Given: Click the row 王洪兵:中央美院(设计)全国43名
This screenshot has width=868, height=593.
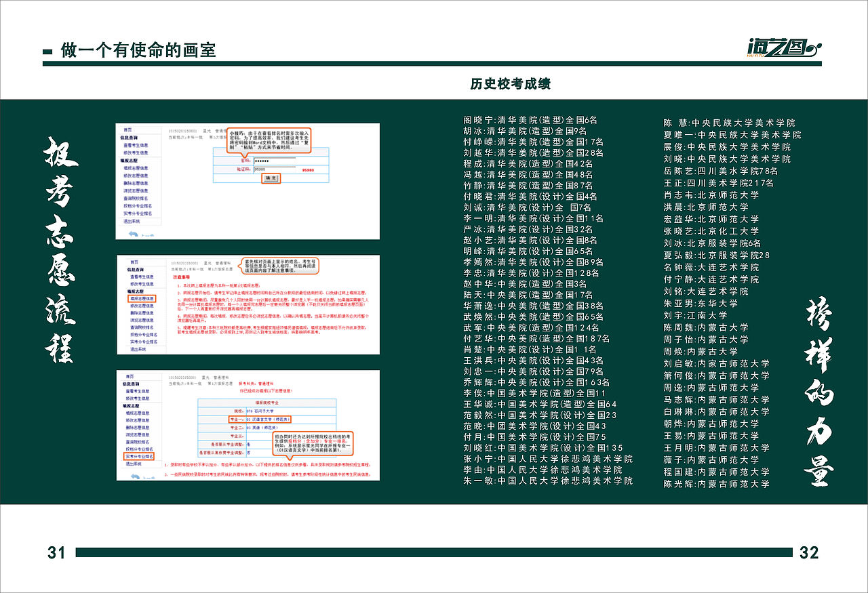Looking at the screenshot, I should click(534, 361).
